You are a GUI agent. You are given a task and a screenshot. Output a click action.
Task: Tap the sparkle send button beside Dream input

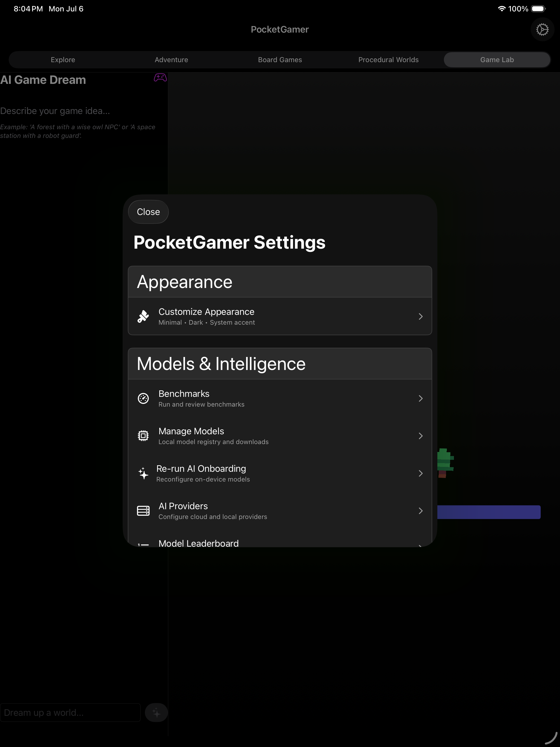pos(156,712)
